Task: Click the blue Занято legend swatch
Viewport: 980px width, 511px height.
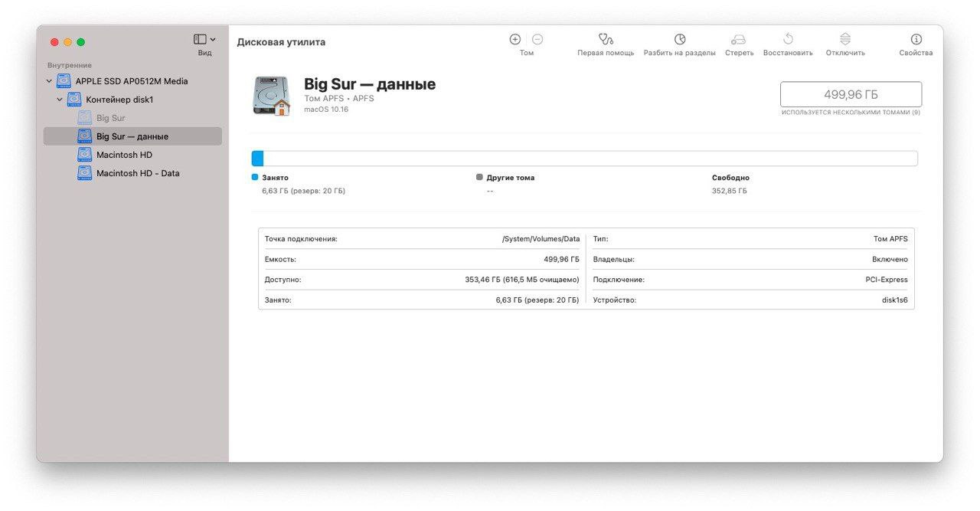Action: [255, 177]
